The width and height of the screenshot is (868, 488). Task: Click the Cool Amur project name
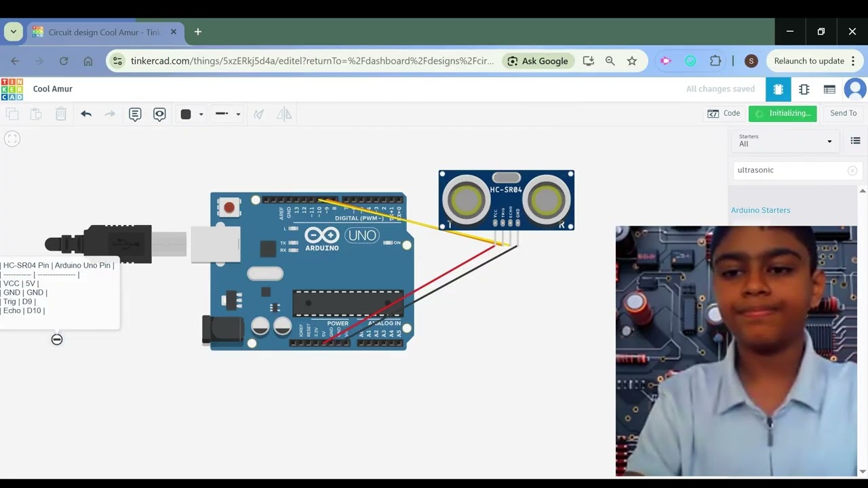53,89
